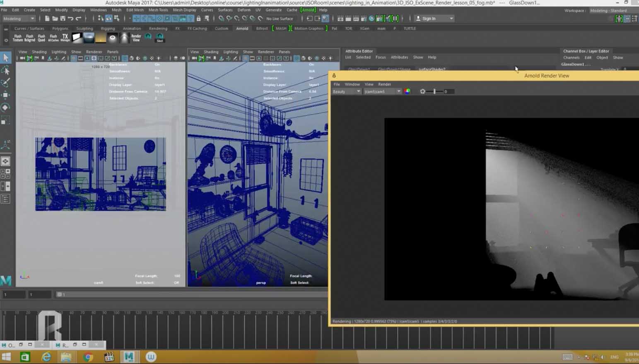Click the Flush Texture shelf icon
Image resolution: width=639 pixels, height=364 pixels.
pyautogui.click(x=18, y=38)
